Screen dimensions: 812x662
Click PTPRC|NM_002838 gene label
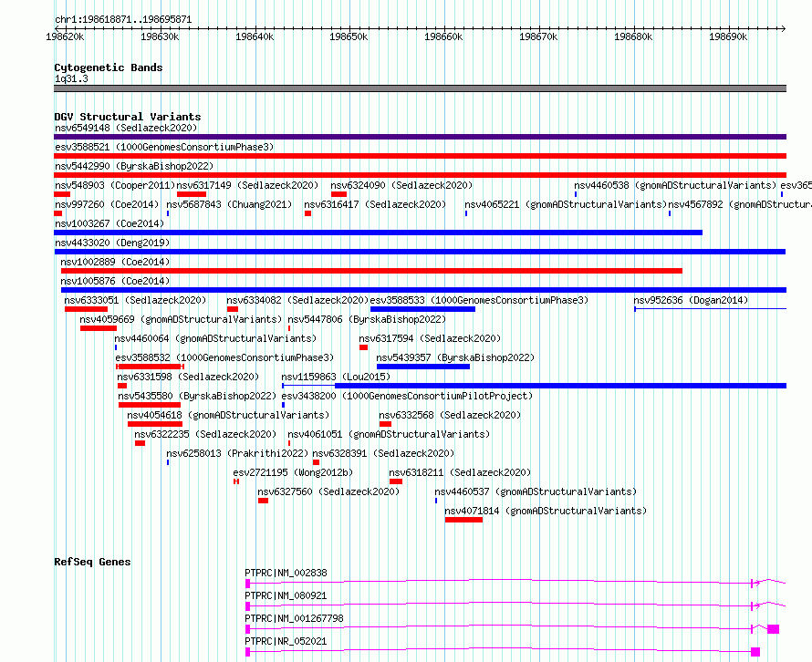(286, 573)
